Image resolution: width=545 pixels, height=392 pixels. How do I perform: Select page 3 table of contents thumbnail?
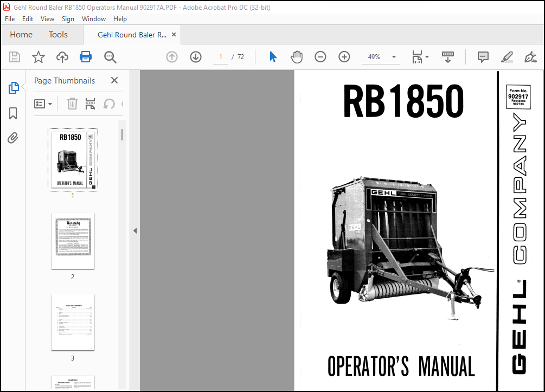point(73,322)
